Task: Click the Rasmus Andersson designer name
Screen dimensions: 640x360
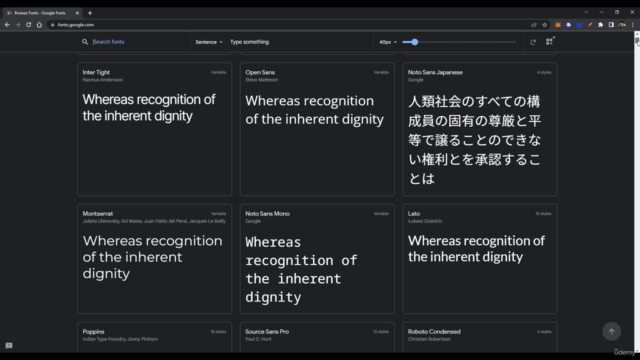Action: [x=103, y=80]
